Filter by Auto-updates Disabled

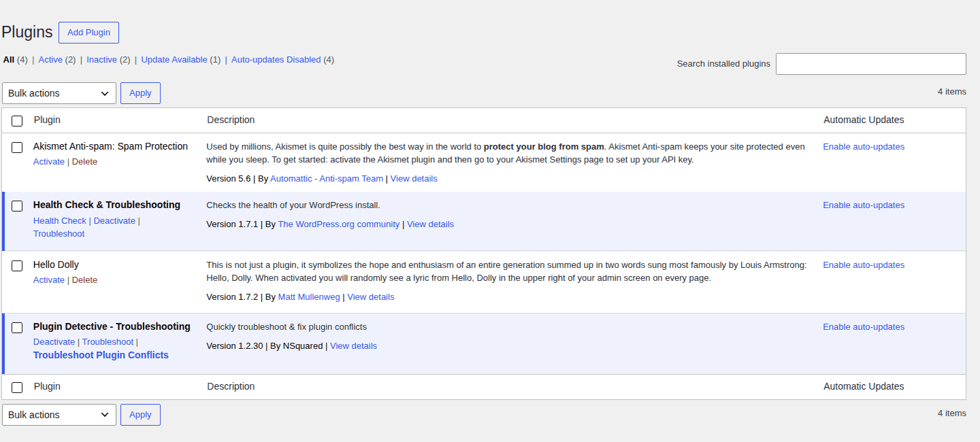click(276, 60)
